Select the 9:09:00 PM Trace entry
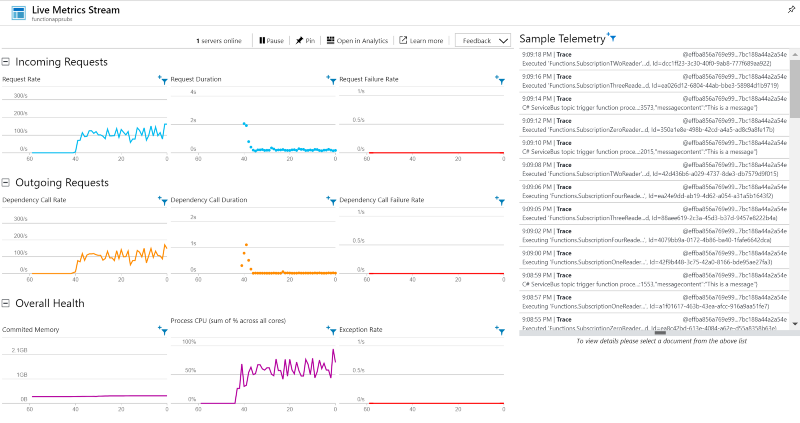Screen dimensions: 800x423 pyautogui.click(x=654, y=258)
